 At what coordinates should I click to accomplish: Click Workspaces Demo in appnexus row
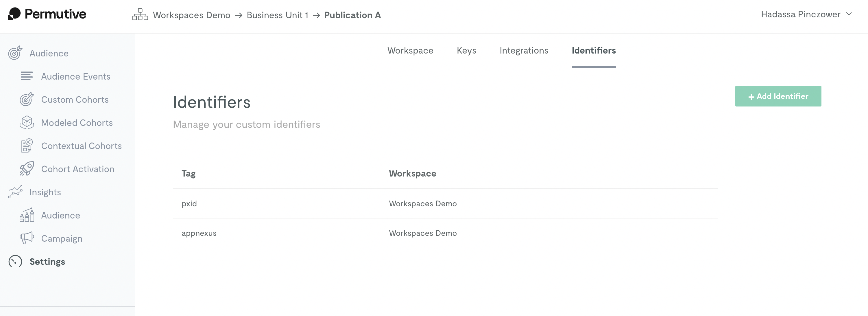422,233
